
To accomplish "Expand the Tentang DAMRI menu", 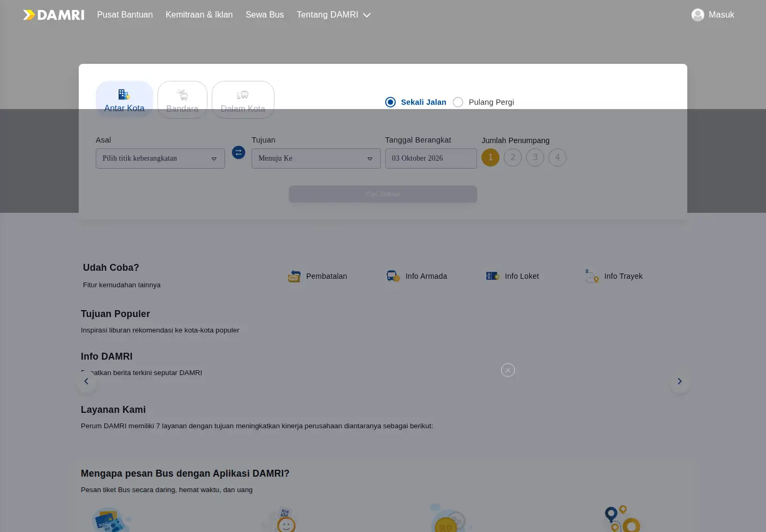I will tap(334, 15).
